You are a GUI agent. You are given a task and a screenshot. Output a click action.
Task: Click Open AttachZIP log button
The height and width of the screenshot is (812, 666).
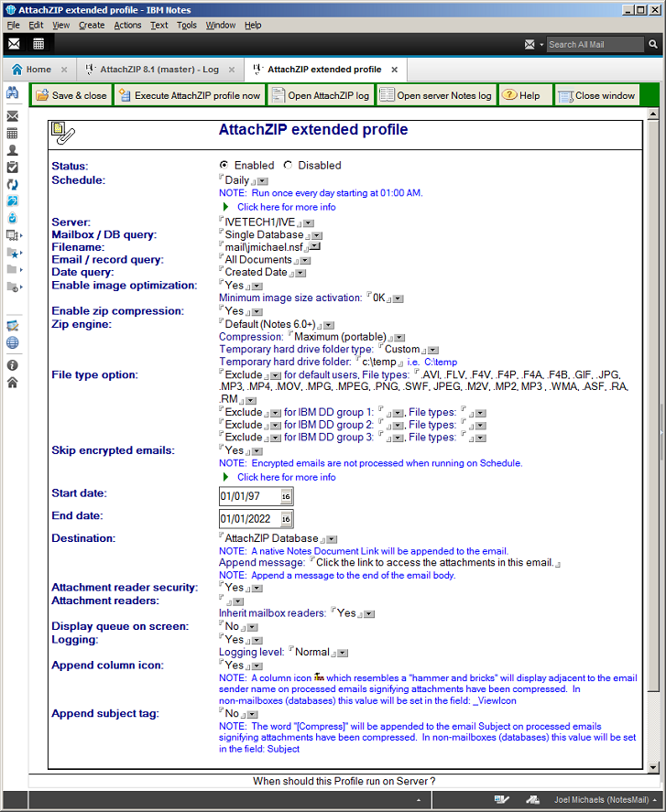click(322, 95)
